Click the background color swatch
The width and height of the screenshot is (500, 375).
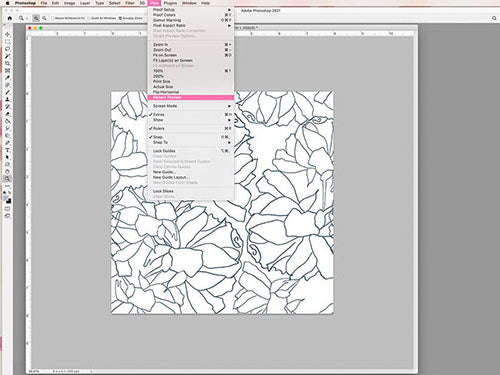click(9, 201)
